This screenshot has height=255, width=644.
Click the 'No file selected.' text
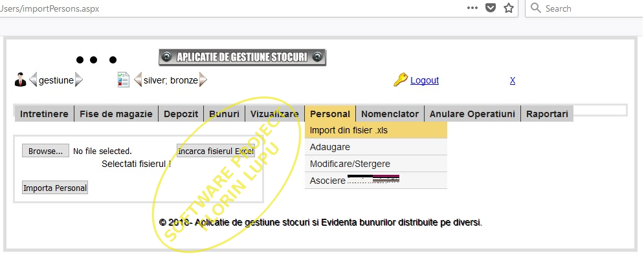click(x=103, y=151)
